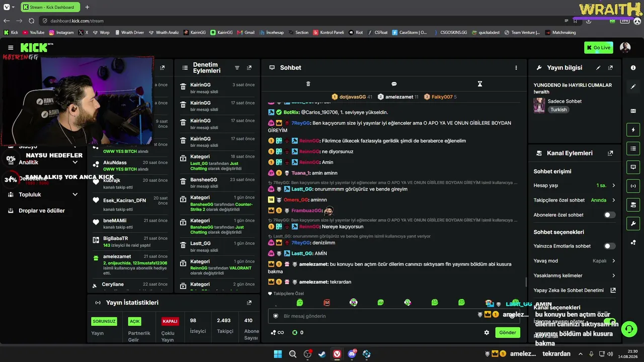The width and height of the screenshot is (644, 362).
Task: Open Discord from the taskbar
Action: click(352, 354)
